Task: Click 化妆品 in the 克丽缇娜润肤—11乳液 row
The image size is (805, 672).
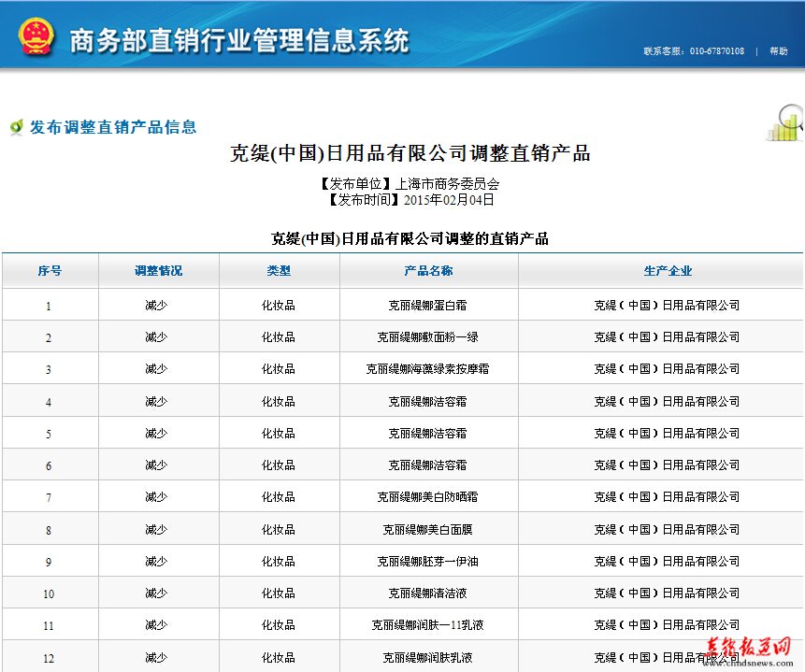Action: [279, 624]
